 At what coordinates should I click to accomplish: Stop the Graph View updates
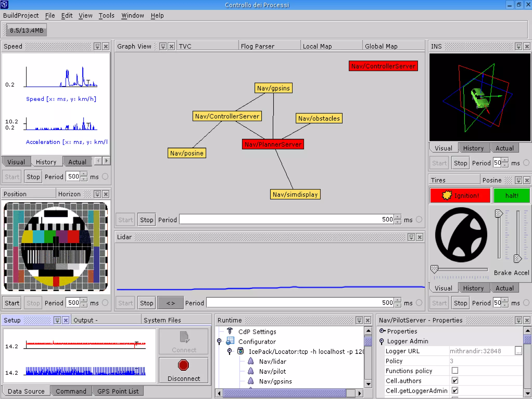tap(147, 220)
